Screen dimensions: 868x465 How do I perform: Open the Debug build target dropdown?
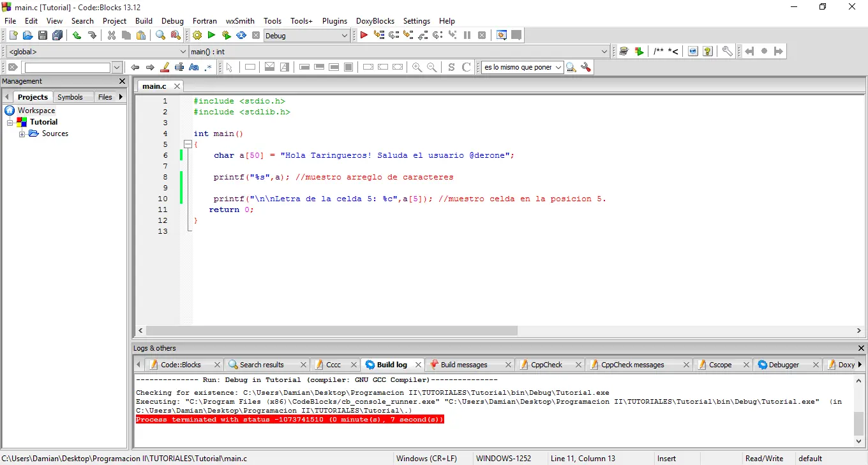345,36
